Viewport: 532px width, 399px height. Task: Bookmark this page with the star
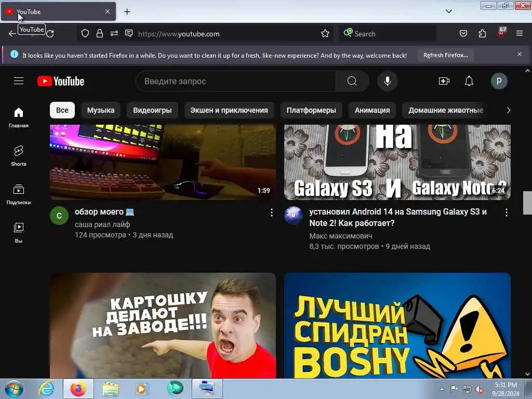[325, 33]
